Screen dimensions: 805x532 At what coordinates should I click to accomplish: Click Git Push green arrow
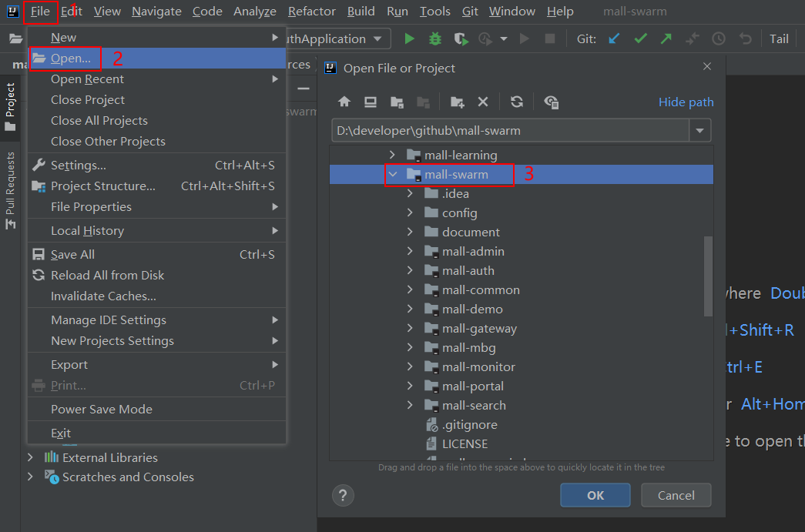coord(666,39)
